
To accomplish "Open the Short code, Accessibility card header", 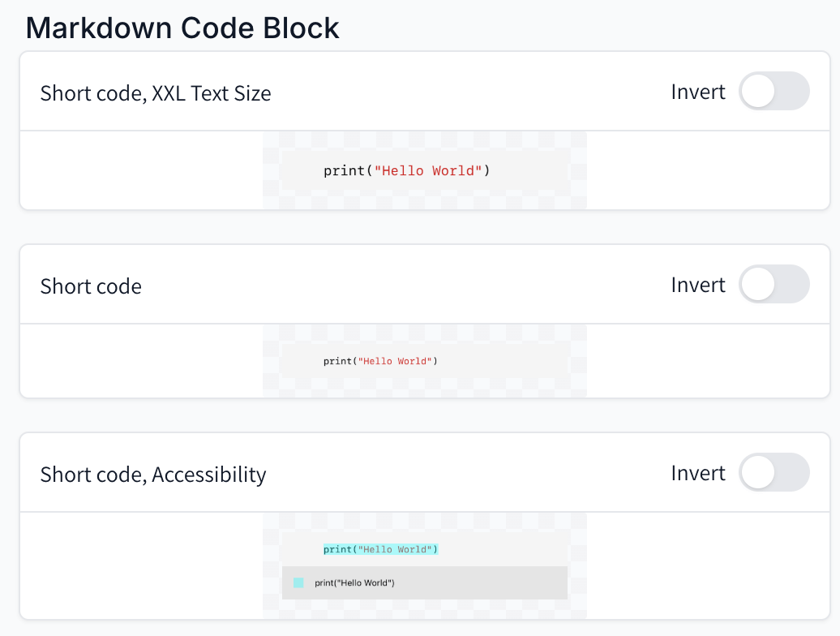I will [152, 474].
